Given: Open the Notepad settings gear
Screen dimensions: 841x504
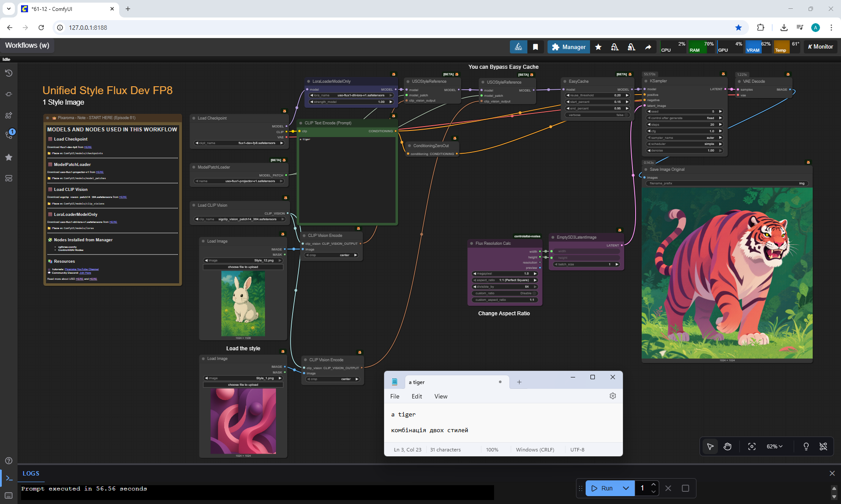Looking at the screenshot, I should (x=612, y=396).
